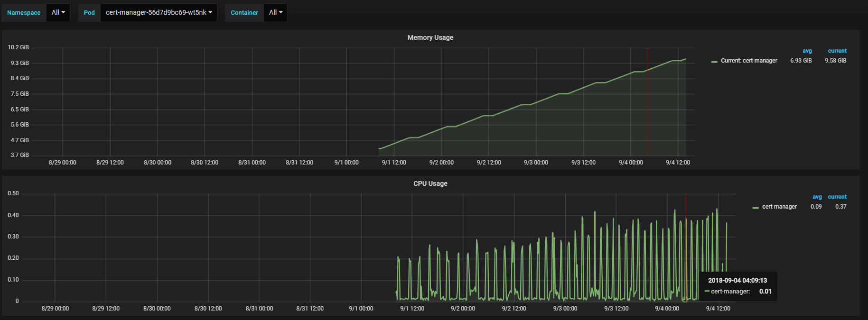
Task: Open the Namespace All dropdown
Action: point(58,13)
